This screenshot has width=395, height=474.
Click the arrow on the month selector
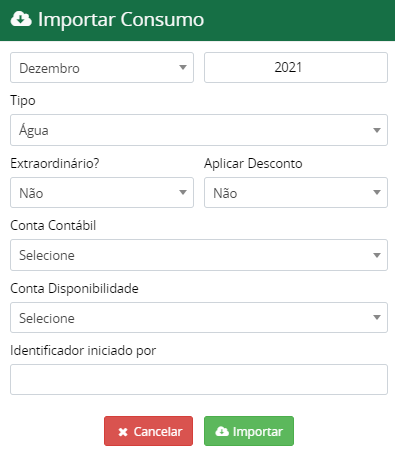tap(183, 67)
